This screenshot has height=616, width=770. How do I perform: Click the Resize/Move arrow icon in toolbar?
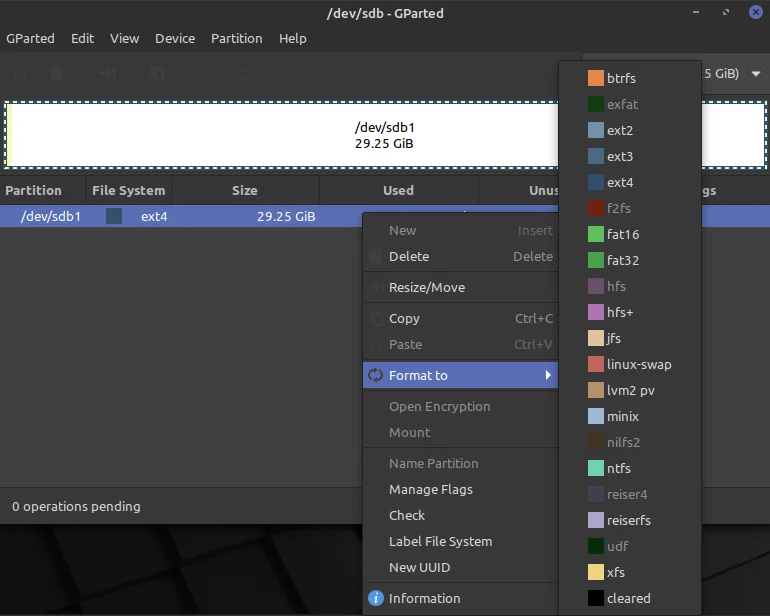107,74
